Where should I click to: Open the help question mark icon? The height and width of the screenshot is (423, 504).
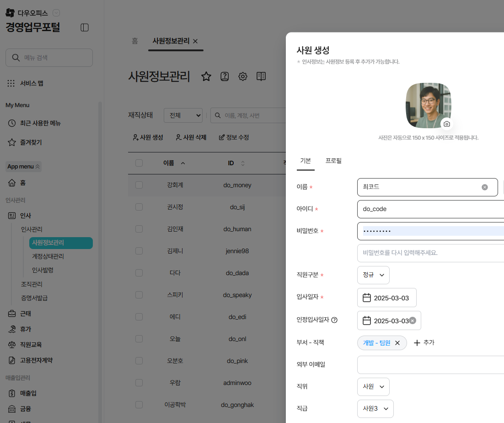click(x=225, y=76)
